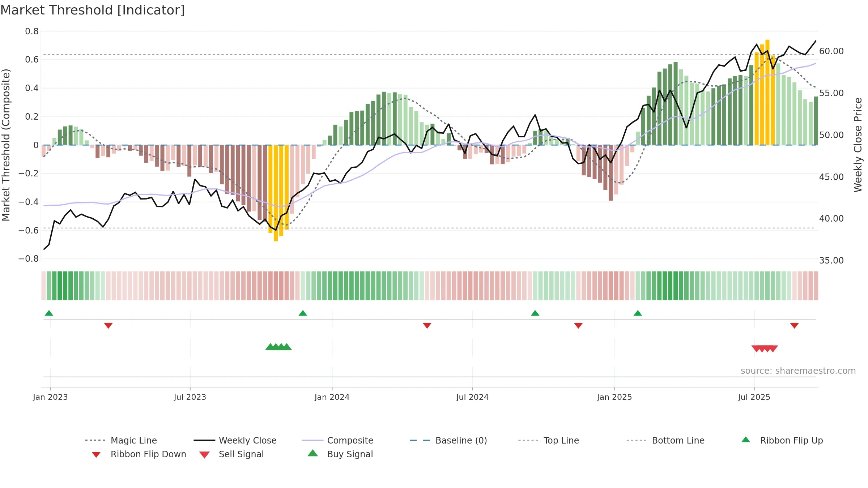Image resolution: width=868 pixels, height=488 pixels.
Task: Click the lowest yellow bar in late 2023
Action: [x=276, y=193]
